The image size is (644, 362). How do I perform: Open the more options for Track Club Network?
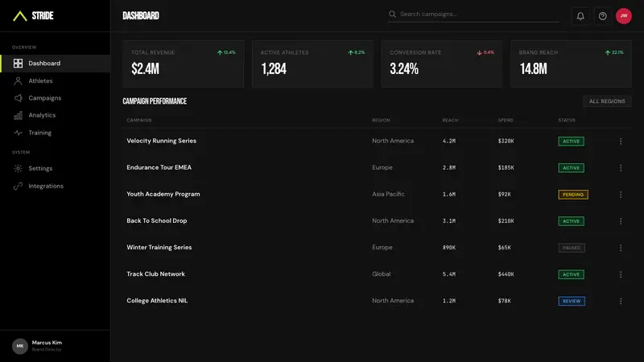[621, 274]
